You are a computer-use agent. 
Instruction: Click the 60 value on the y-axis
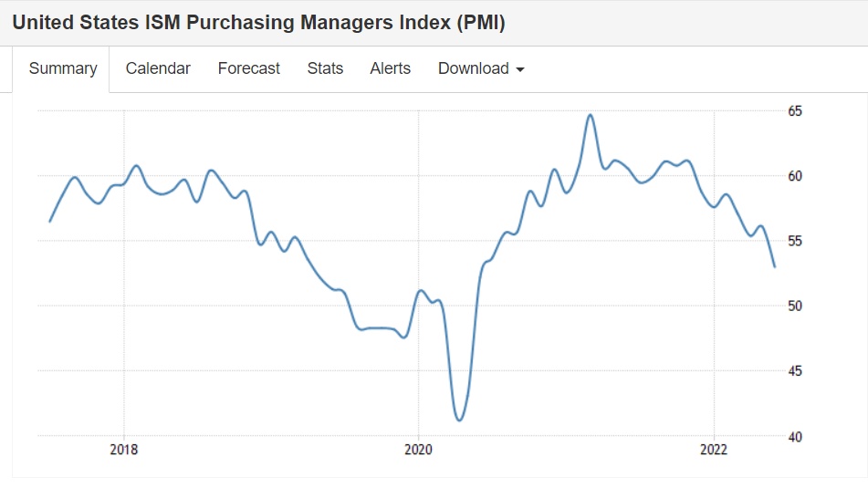[795, 175]
